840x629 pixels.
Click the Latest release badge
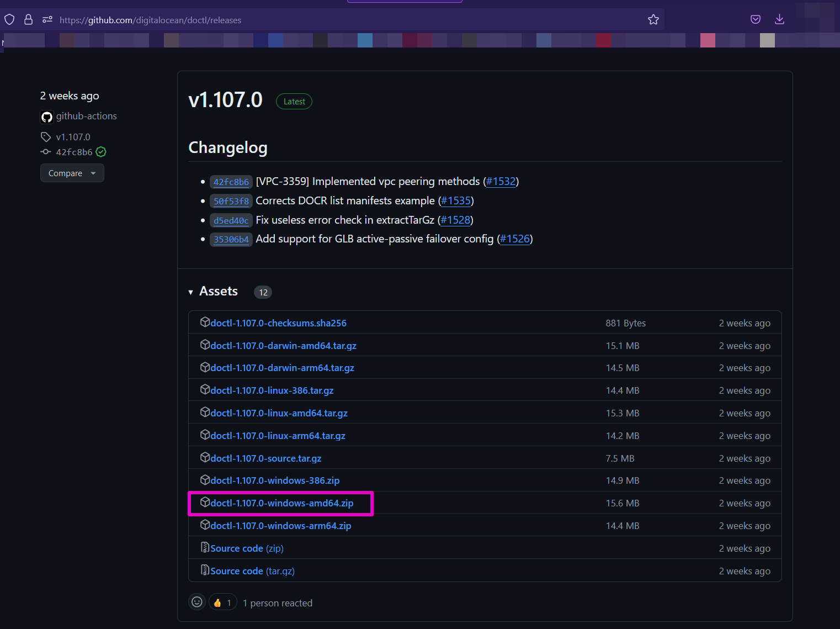(294, 102)
